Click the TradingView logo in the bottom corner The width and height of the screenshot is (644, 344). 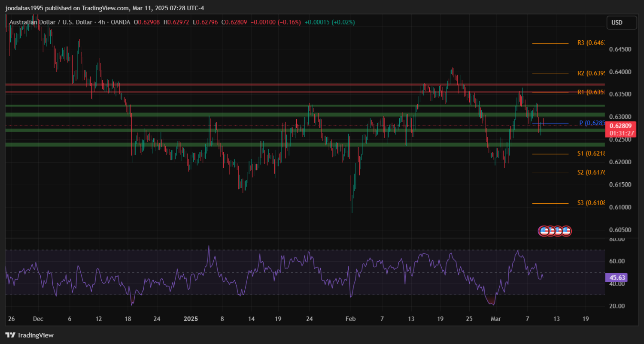[x=29, y=335]
